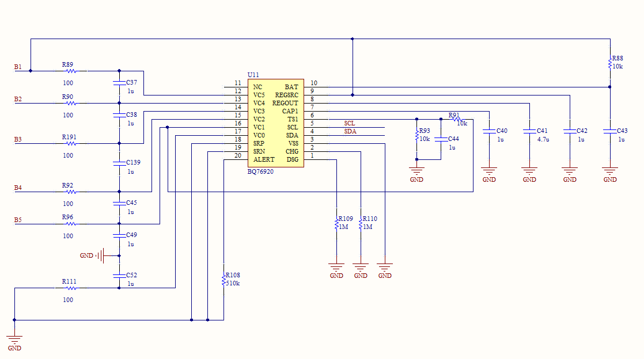Select resistor R91 symbol
This screenshot has height=359, width=644.
(x=457, y=120)
